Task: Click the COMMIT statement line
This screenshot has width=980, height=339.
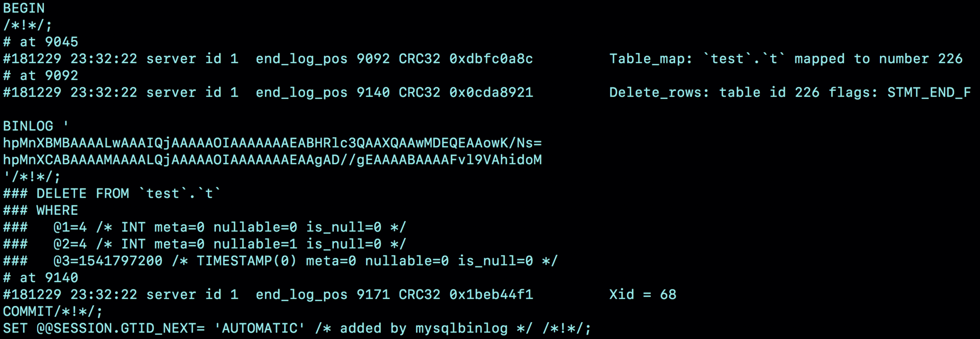Action: (53, 311)
